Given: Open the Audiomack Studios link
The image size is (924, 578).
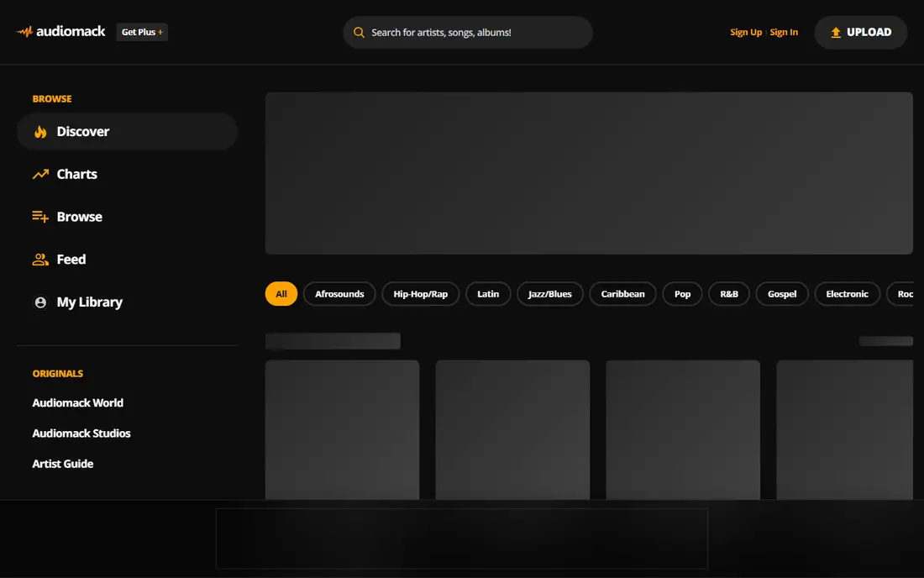Looking at the screenshot, I should pyautogui.click(x=81, y=433).
